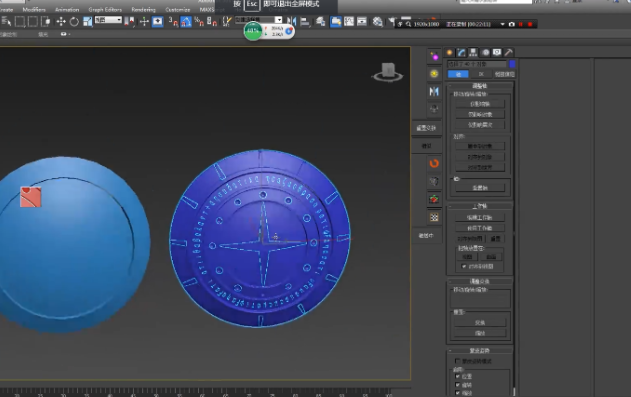The height and width of the screenshot is (397, 631).
Task: Open the Create tab sun icon
Action: [450, 52]
